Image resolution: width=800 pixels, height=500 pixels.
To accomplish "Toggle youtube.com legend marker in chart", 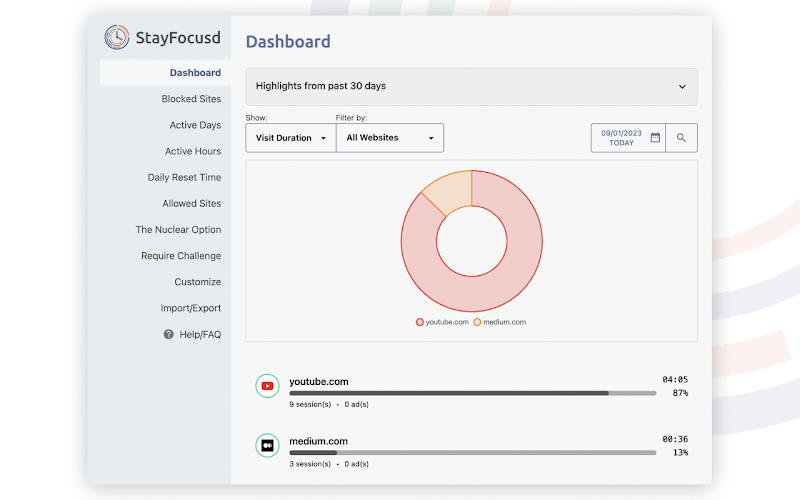I will (x=419, y=322).
